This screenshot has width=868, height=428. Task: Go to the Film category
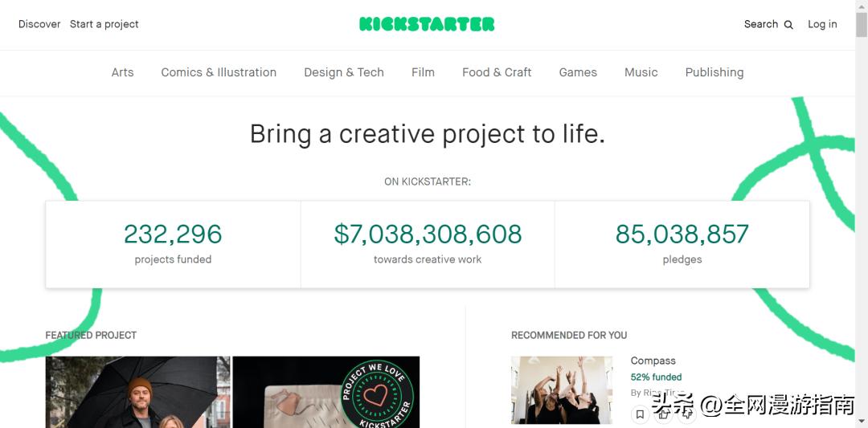tap(423, 72)
